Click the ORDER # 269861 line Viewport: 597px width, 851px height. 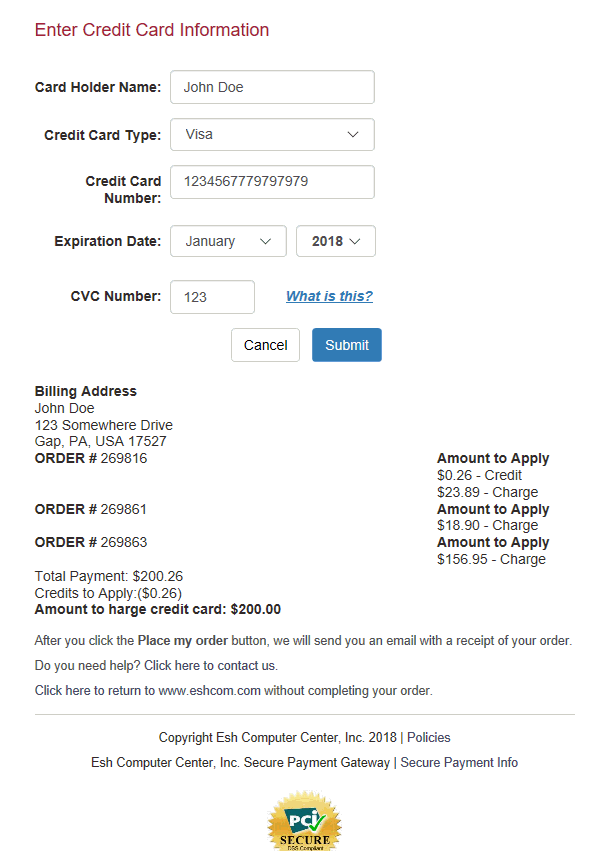point(91,509)
